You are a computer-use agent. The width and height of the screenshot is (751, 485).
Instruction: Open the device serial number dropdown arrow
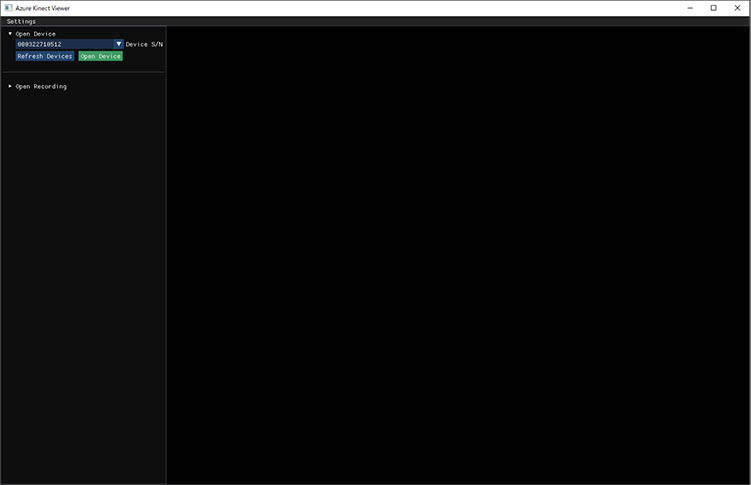[x=119, y=44]
